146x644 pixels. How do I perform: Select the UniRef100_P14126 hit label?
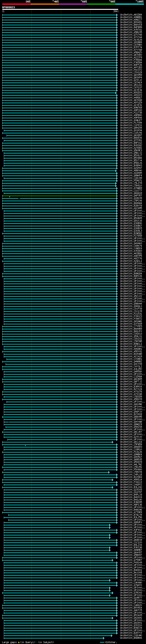(x=131, y=452)
